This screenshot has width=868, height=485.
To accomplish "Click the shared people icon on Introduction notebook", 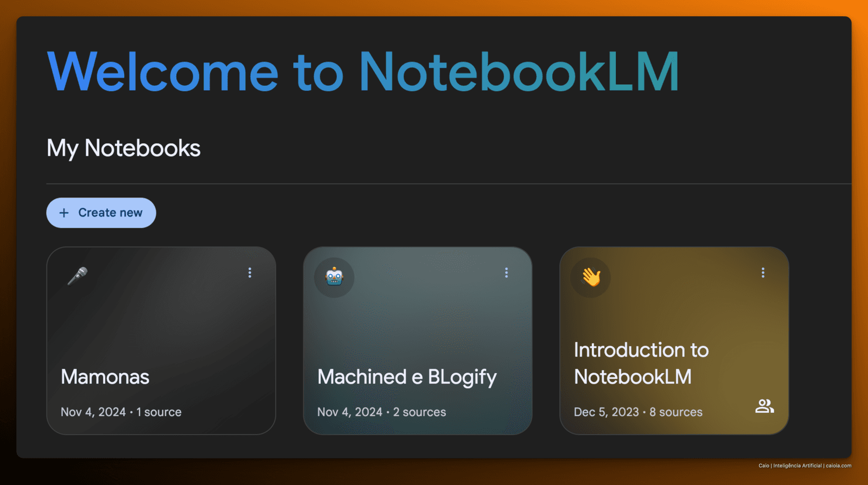I will [x=764, y=406].
